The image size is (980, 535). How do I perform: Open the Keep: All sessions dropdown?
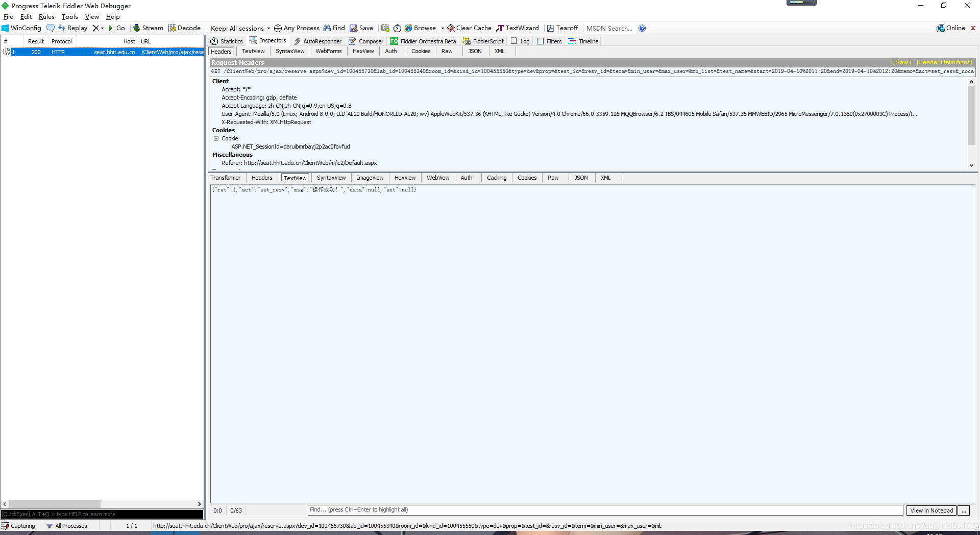pos(240,29)
